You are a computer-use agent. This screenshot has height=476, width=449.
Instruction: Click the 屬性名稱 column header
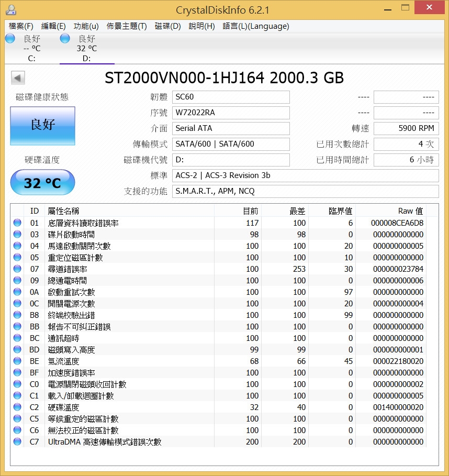130,211
